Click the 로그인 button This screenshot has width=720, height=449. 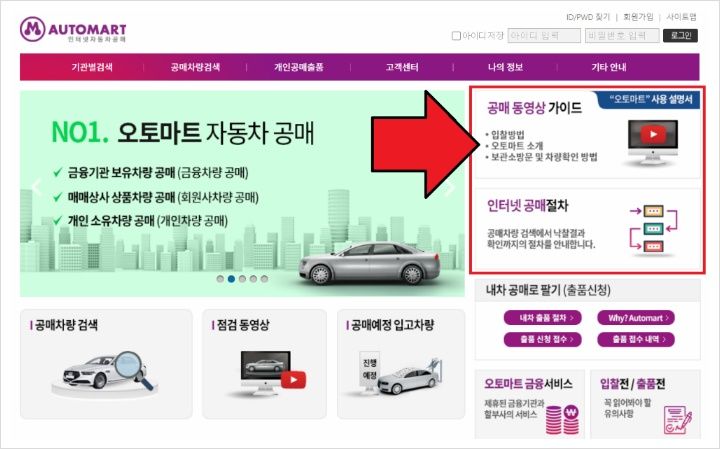click(x=681, y=35)
